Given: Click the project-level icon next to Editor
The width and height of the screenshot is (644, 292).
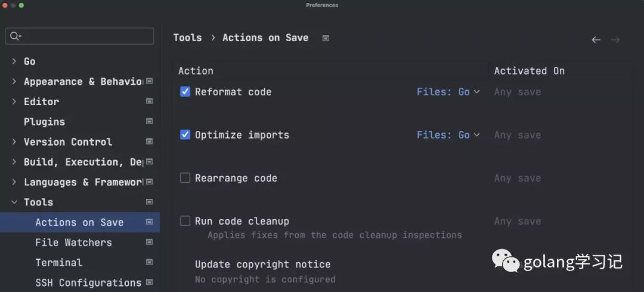Looking at the screenshot, I should tap(150, 101).
